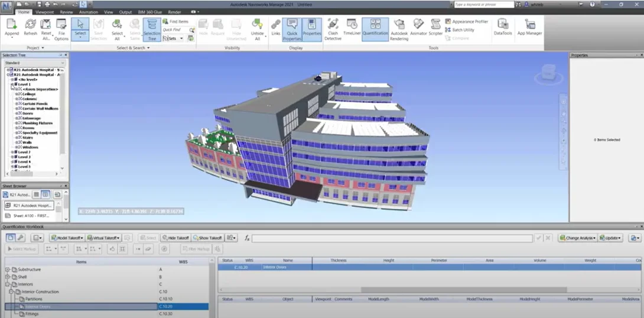
Task: Click the Append file icon
Action: coord(11,28)
